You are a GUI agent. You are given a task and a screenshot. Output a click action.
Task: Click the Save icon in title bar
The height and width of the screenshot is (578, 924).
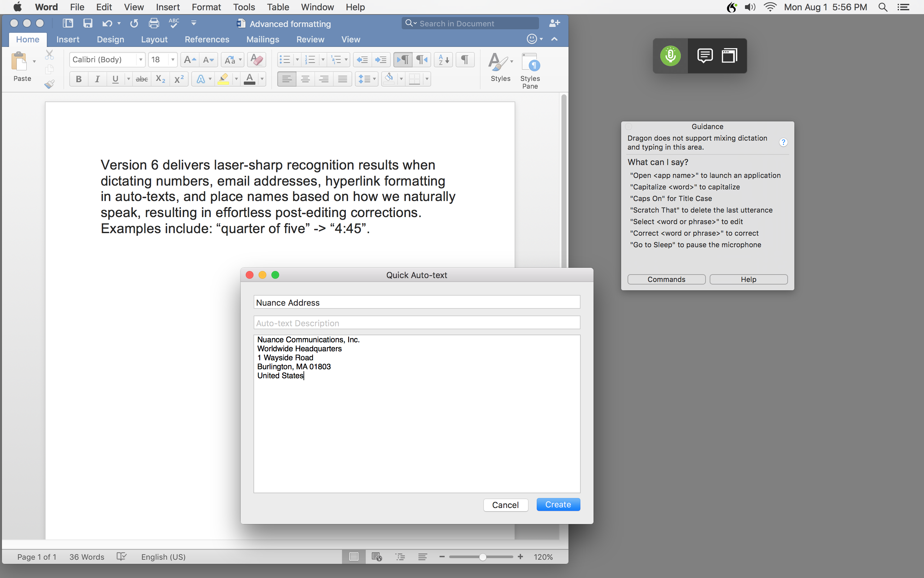[88, 23]
